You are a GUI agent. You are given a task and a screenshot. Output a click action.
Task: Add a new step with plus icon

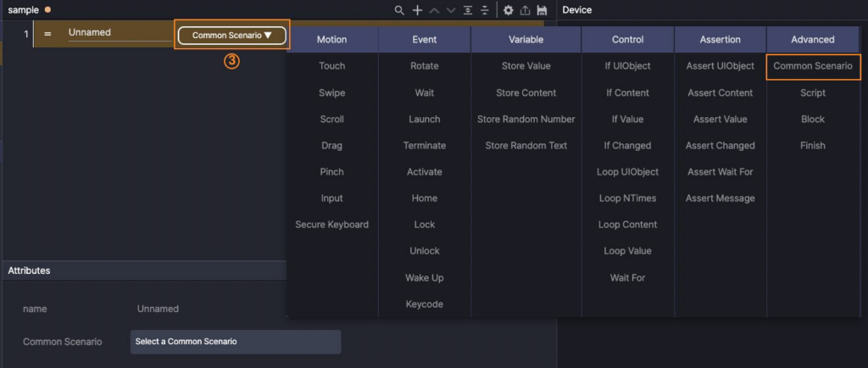click(x=417, y=10)
